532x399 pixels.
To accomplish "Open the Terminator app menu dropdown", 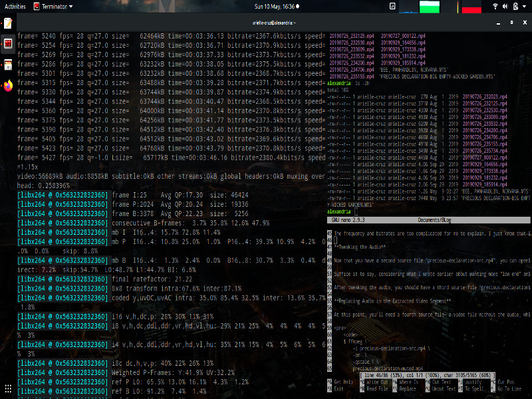I will tap(53, 7).
